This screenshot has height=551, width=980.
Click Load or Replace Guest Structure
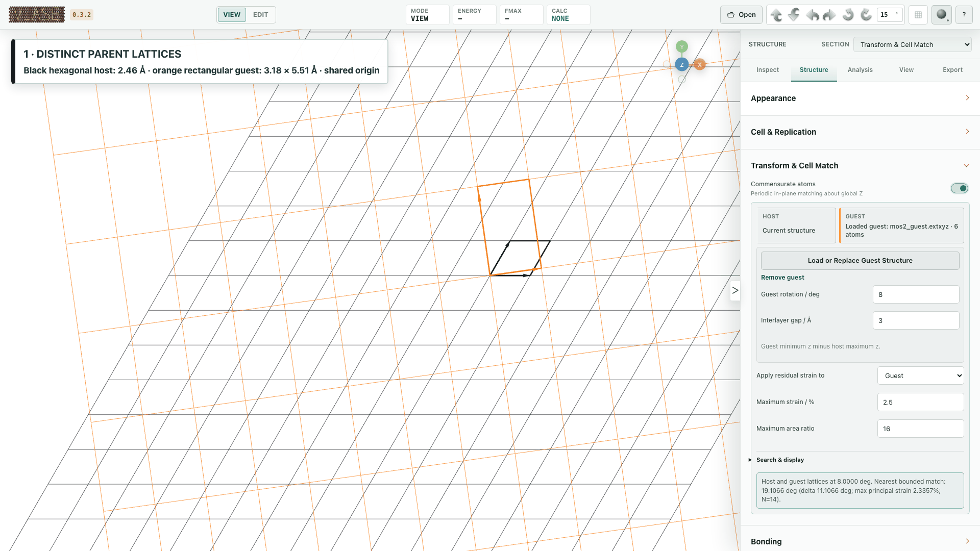860,261
